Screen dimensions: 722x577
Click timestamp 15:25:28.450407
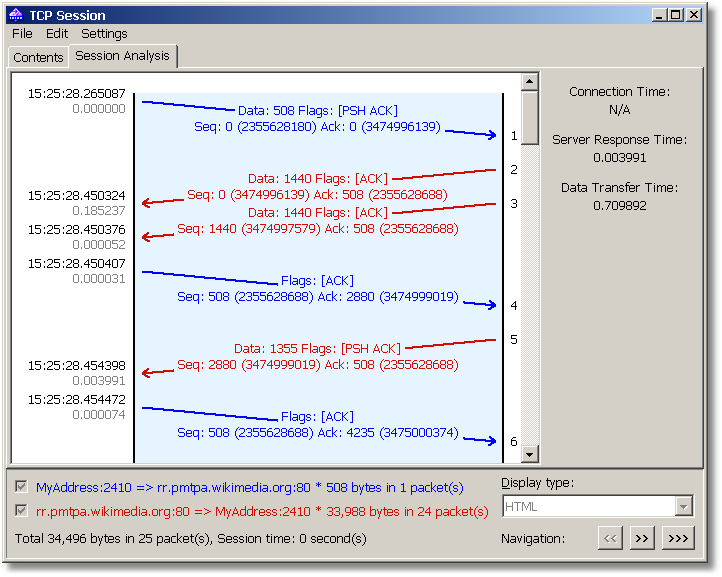pyautogui.click(x=76, y=263)
